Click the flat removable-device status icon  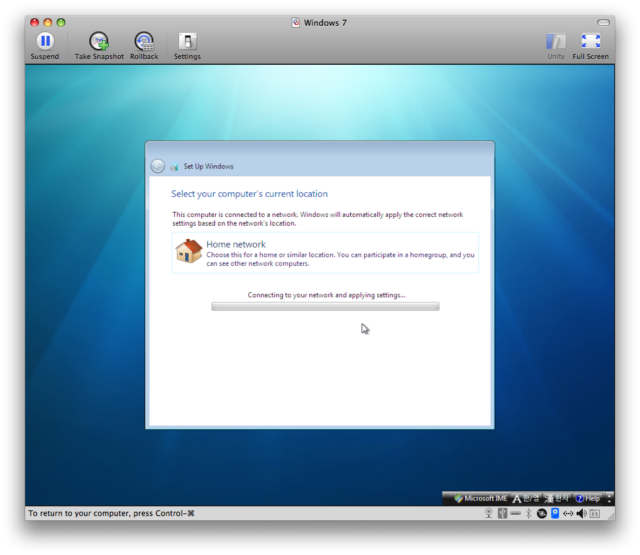[516, 513]
